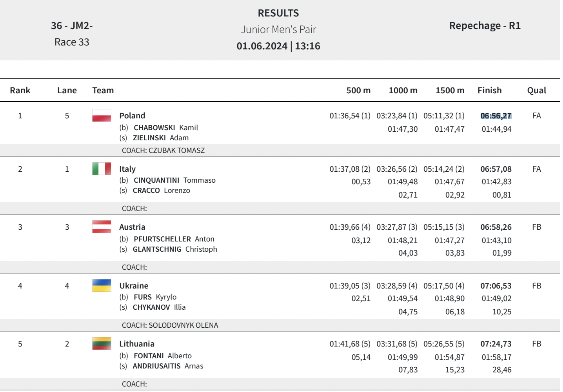Click the Austria flag icon
This screenshot has height=392, width=563.
click(x=102, y=227)
